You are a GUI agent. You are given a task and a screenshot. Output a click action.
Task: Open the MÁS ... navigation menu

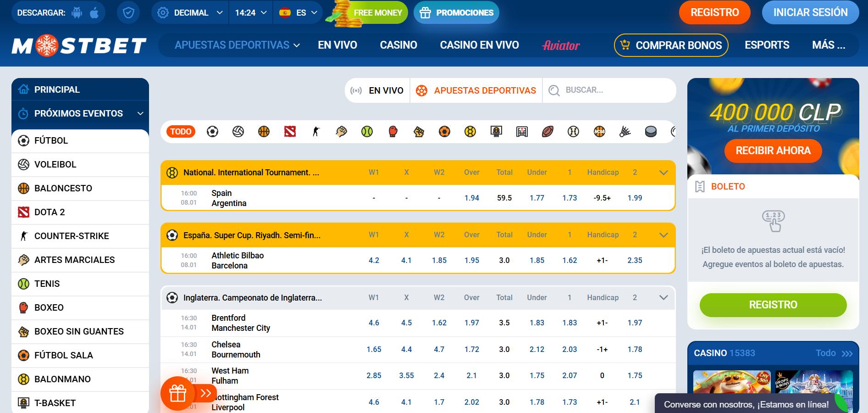click(829, 45)
